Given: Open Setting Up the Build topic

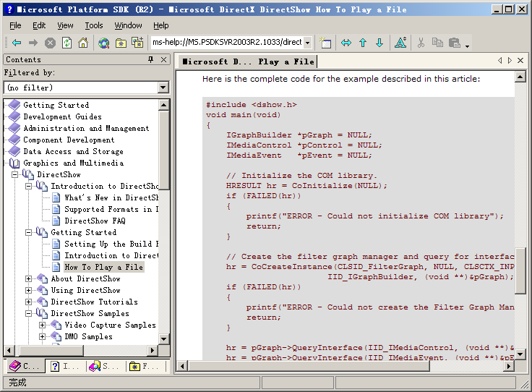Looking at the screenshot, I should [111, 244].
